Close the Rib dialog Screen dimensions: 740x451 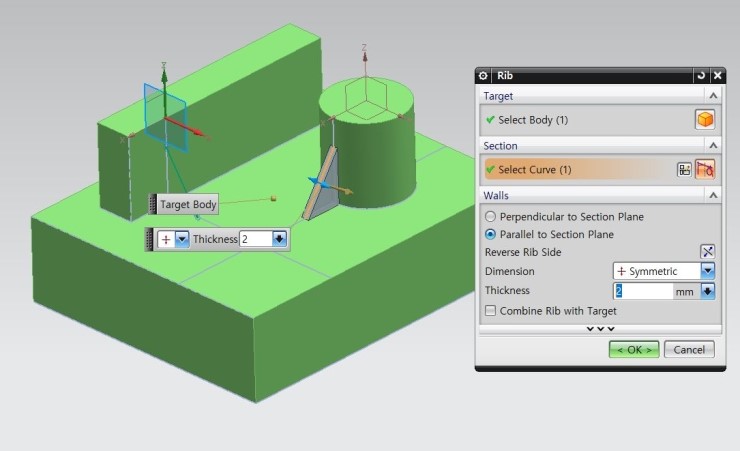click(717, 75)
